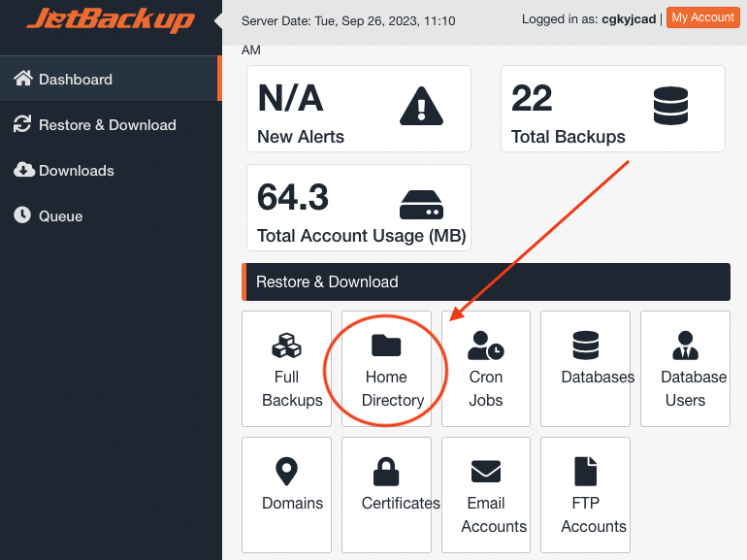Select the FTP Accounts tile label

(593, 514)
